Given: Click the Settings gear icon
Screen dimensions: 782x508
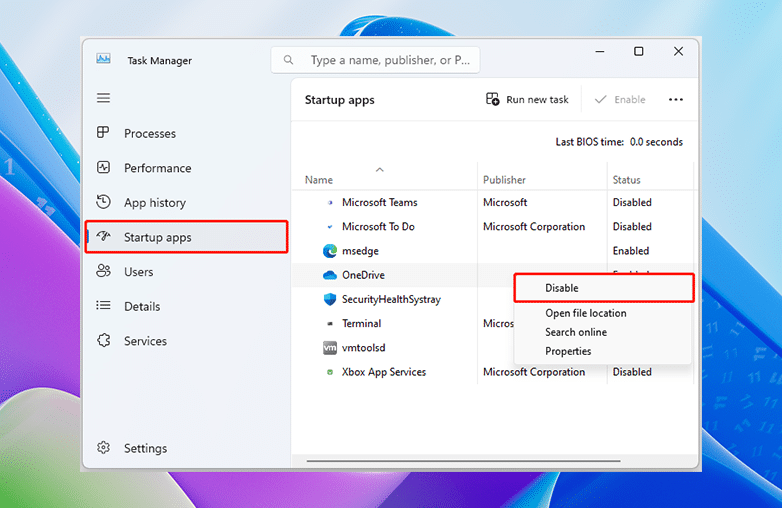Looking at the screenshot, I should (x=103, y=448).
